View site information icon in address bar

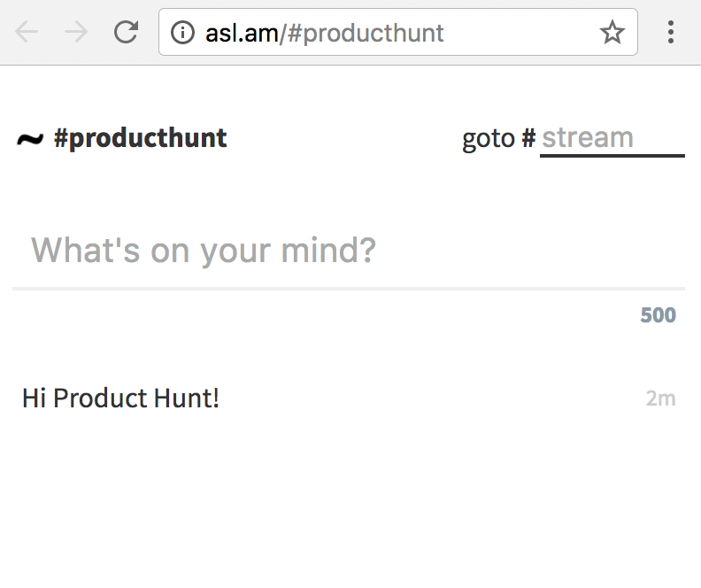pyautogui.click(x=182, y=33)
